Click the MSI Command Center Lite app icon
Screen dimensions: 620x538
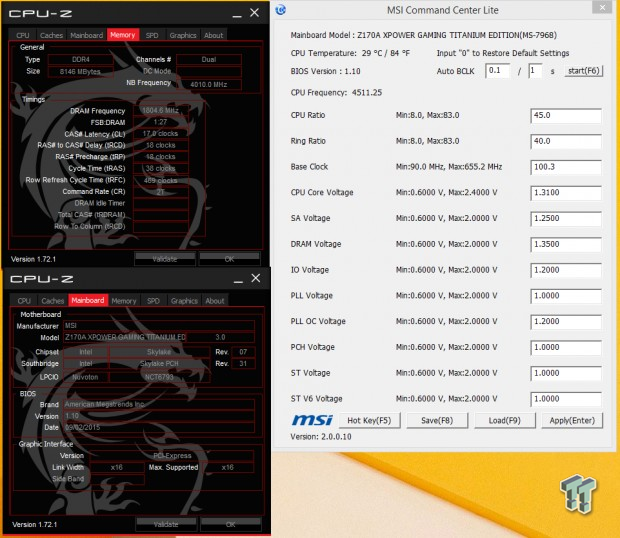pos(280,9)
